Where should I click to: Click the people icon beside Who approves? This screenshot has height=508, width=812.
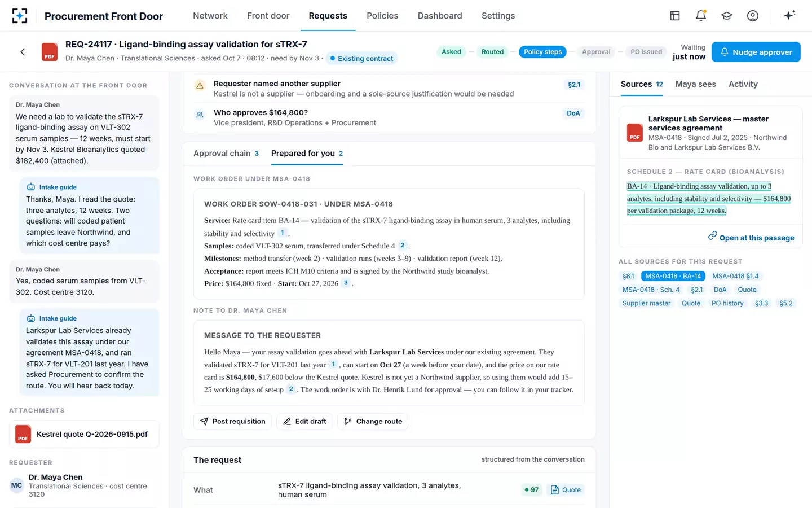click(200, 115)
